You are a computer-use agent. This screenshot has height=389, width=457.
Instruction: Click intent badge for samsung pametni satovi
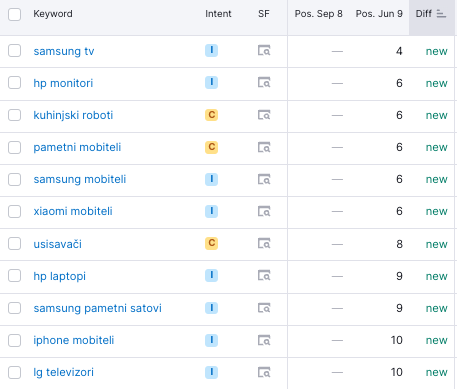coord(211,308)
